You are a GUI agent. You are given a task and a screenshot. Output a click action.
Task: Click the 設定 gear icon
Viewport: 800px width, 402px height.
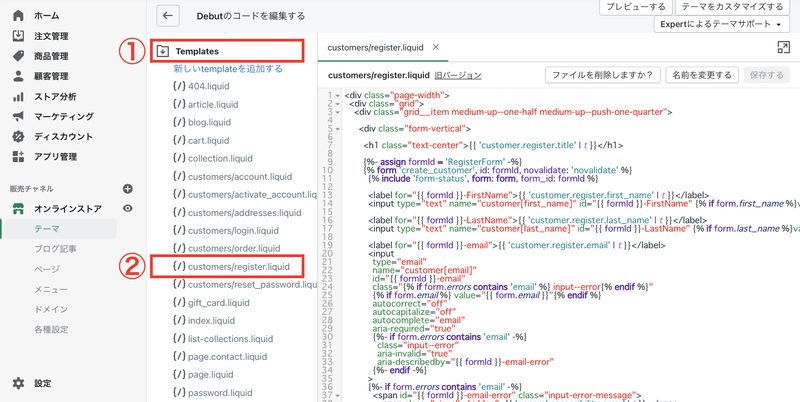pyautogui.click(x=18, y=383)
